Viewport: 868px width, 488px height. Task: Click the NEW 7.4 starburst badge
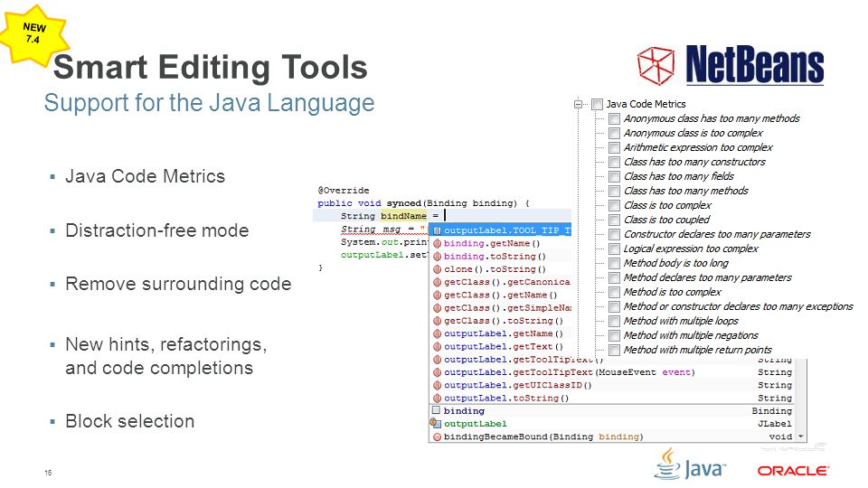coord(33,34)
